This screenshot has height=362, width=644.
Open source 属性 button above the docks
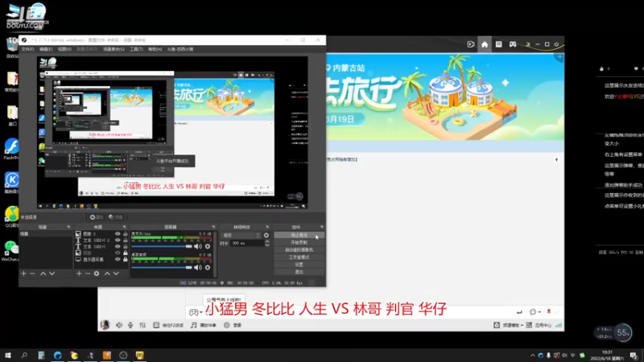(x=97, y=217)
